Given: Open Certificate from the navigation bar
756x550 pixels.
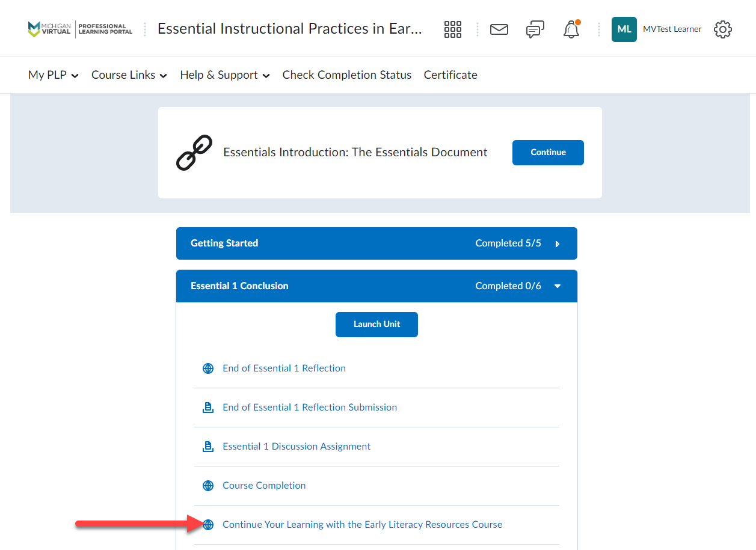Looking at the screenshot, I should pyautogui.click(x=450, y=75).
